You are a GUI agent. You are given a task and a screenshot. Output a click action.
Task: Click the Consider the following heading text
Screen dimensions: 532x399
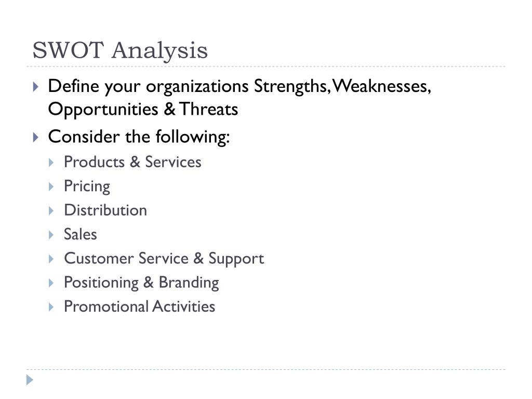tap(139, 137)
